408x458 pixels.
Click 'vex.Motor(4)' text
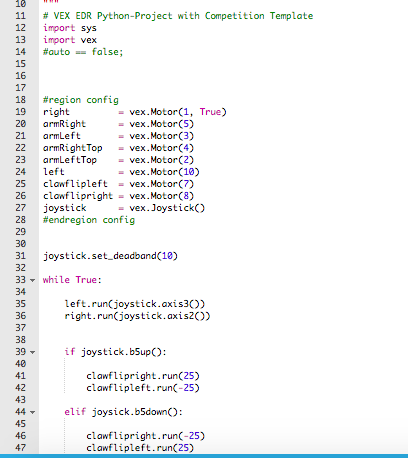coord(162,148)
